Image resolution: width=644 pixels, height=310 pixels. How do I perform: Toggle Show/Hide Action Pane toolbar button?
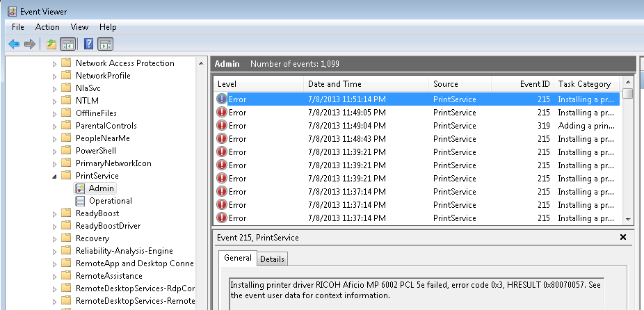pos(105,44)
